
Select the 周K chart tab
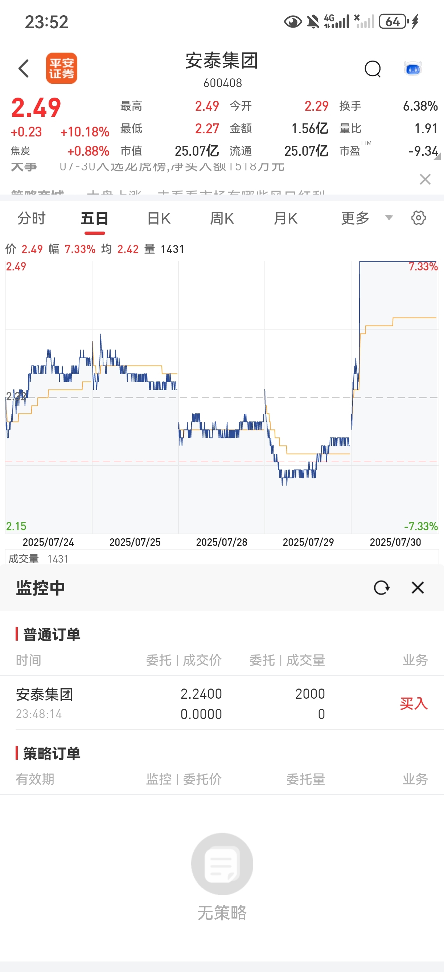click(x=222, y=218)
